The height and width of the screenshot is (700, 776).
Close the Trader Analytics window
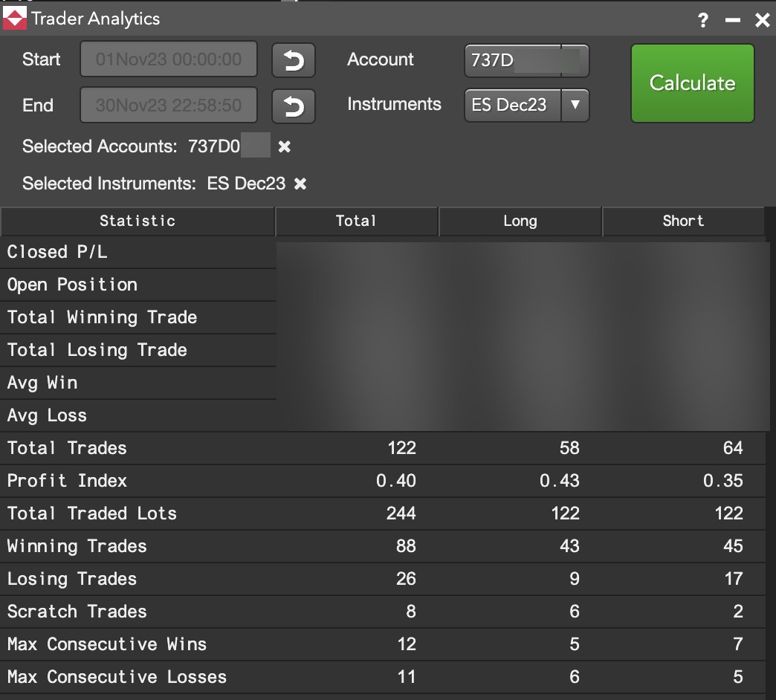point(762,20)
